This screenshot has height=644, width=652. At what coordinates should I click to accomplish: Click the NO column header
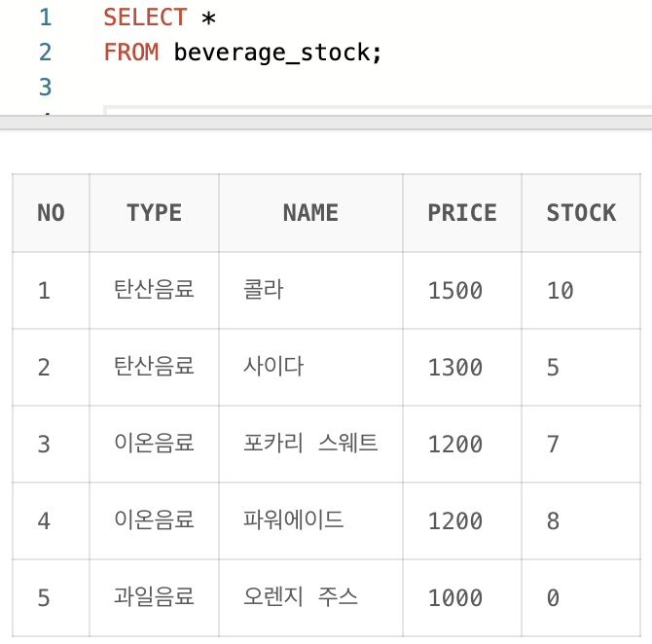point(51,213)
